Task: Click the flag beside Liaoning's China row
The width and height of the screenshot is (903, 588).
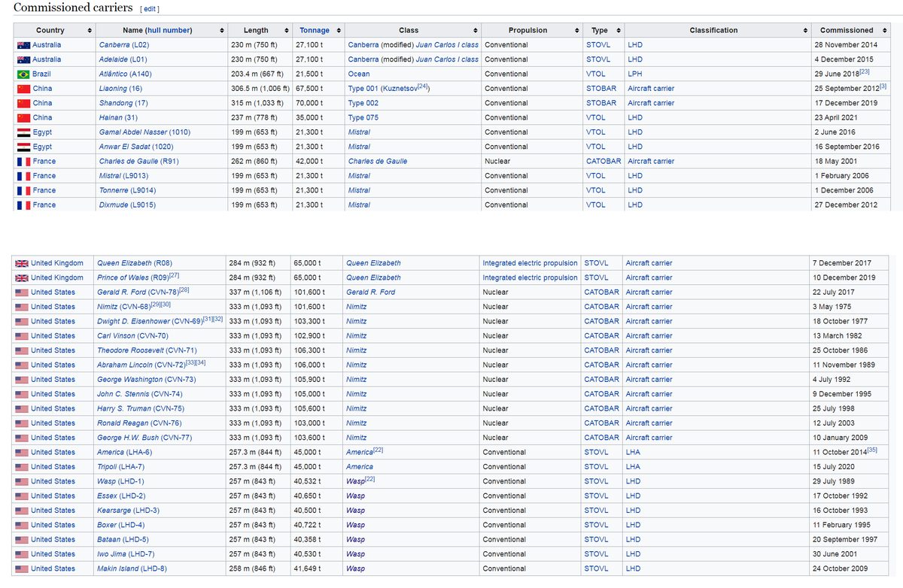Action: point(23,89)
